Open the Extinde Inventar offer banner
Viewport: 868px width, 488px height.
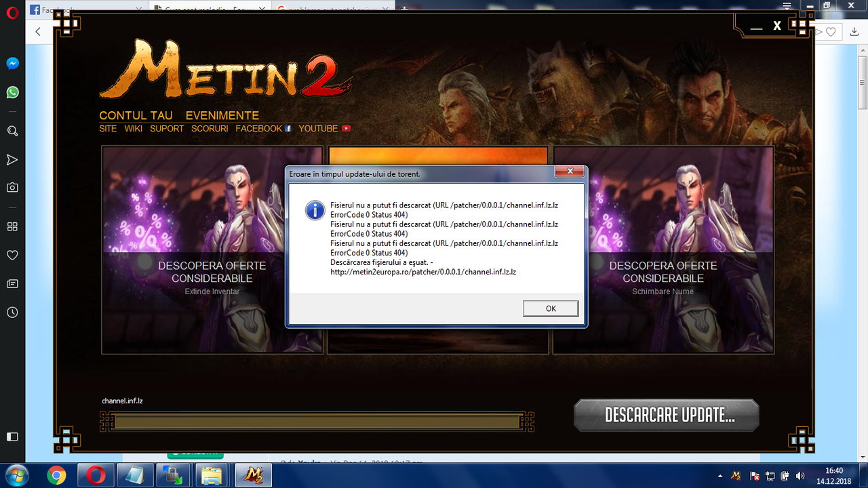pyautogui.click(x=212, y=250)
